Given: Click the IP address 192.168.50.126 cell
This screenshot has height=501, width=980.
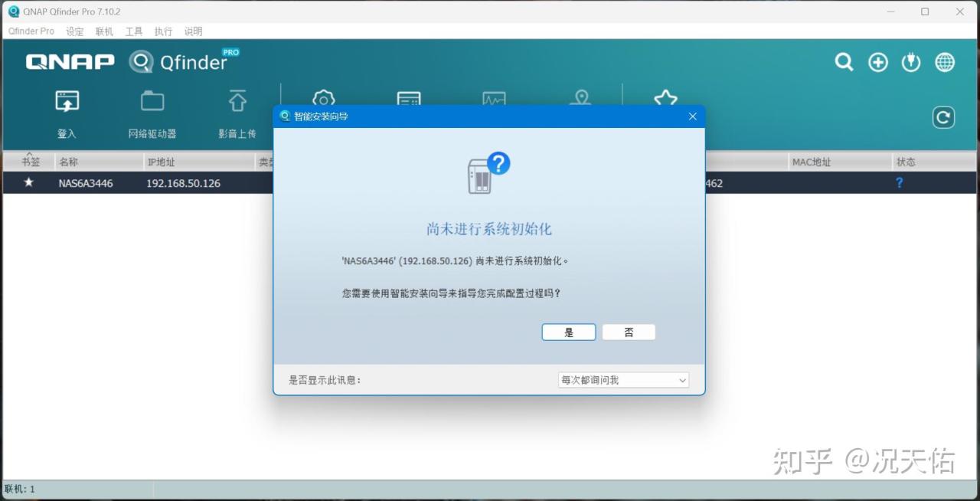Looking at the screenshot, I should (x=183, y=183).
